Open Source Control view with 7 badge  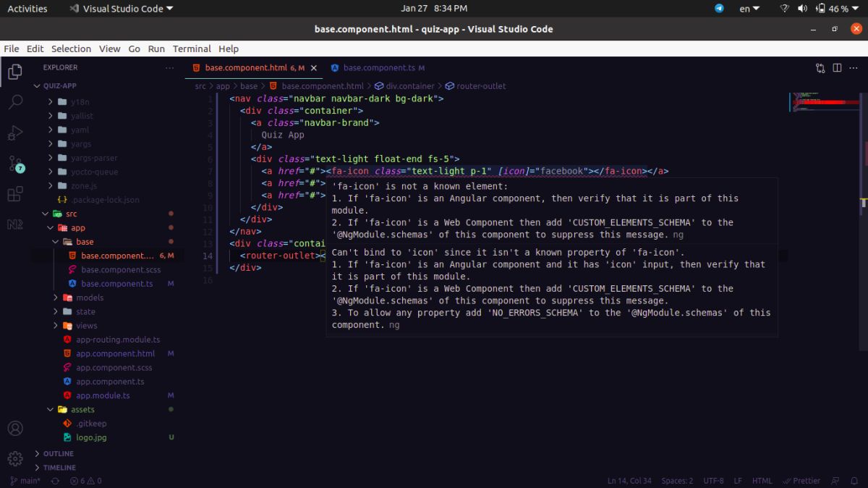coord(15,164)
